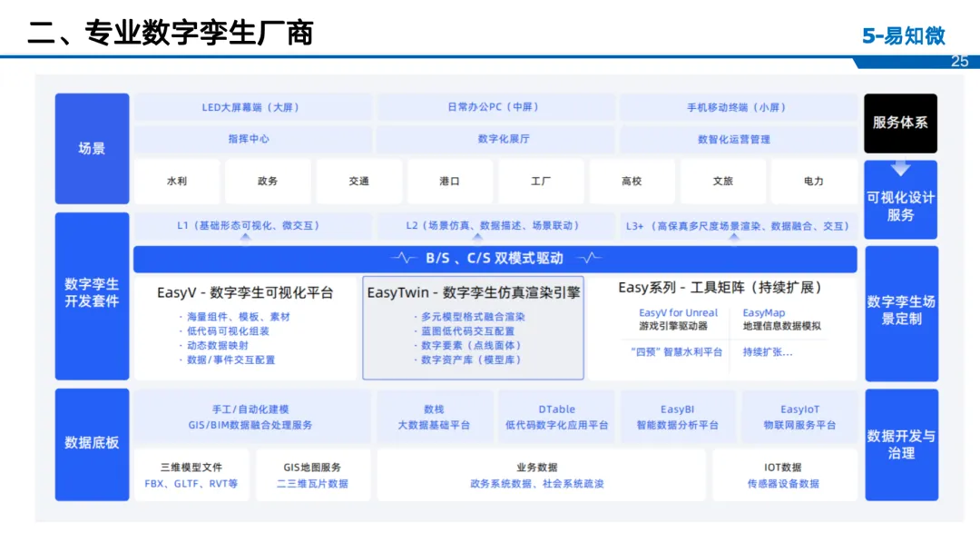Image resolution: width=980 pixels, height=552 pixels.
Task: Click the 5-易知微 header label
Action: (x=904, y=35)
